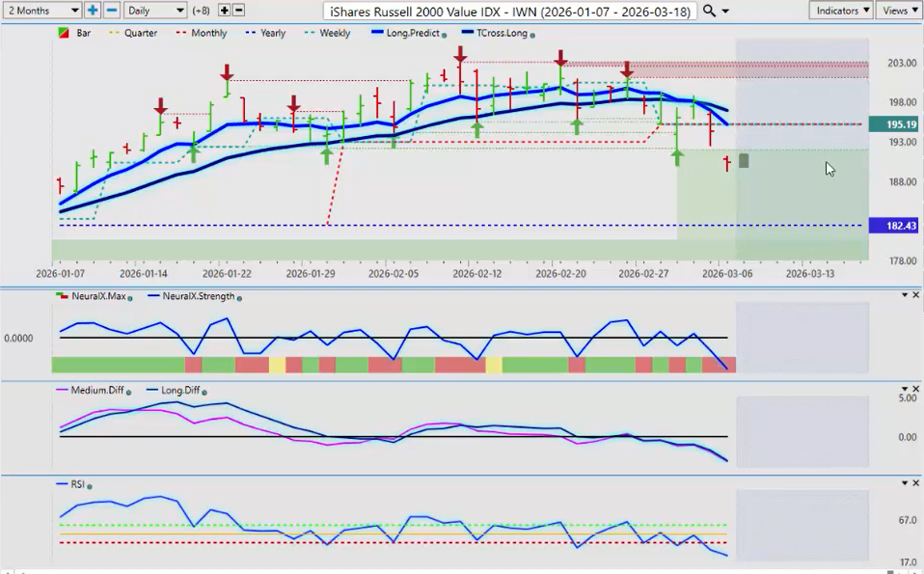Click the black plus forecast increment icon
The width and height of the screenshot is (924, 574).
click(x=224, y=10)
